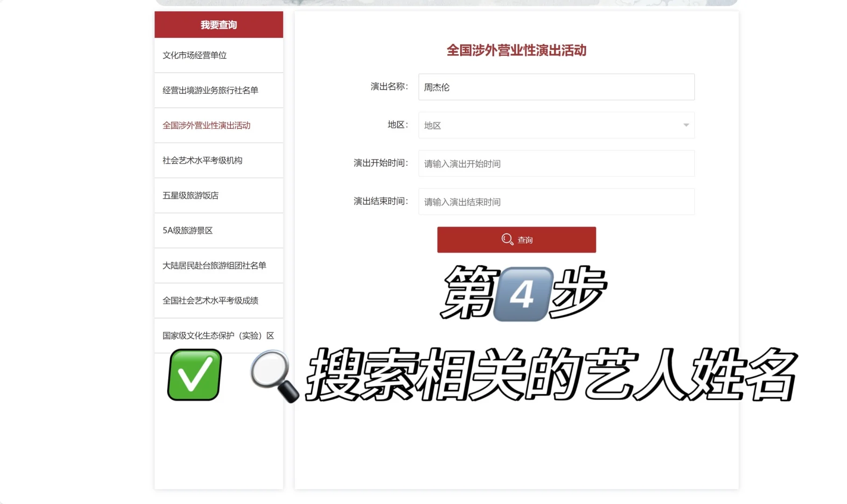Click the 演出名称 field label
Screen dimensions: 847x504
[x=389, y=87]
